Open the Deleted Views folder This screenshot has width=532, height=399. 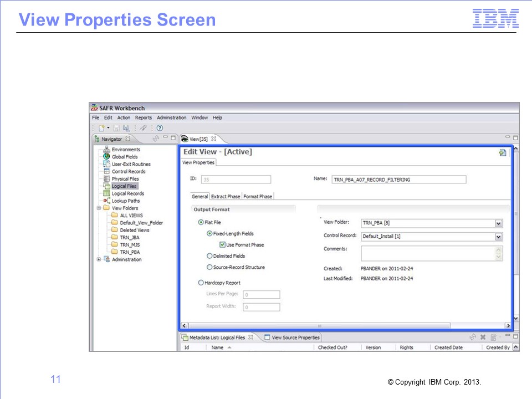134,231
